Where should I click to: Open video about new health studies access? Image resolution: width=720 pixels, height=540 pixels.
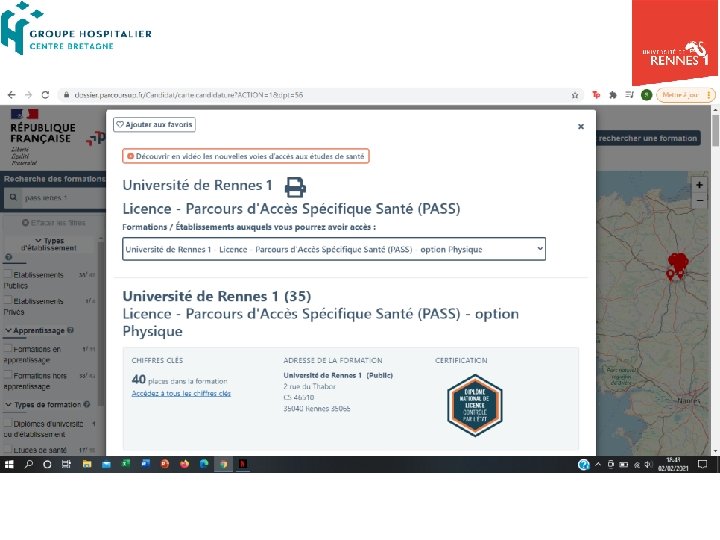(246, 156)
